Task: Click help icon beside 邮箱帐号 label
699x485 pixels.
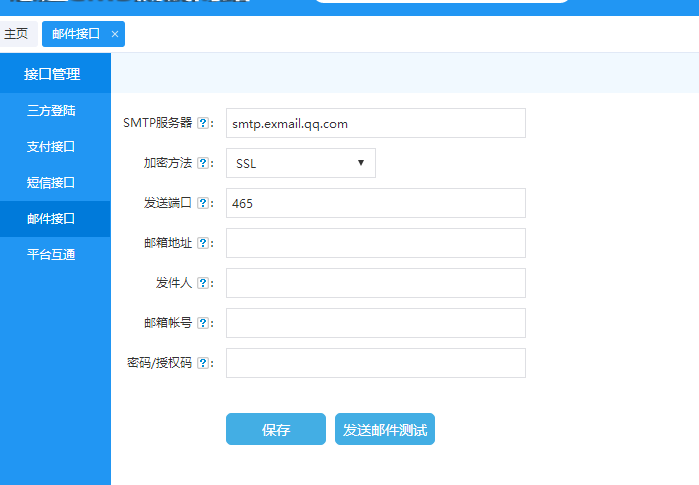Action: tap(203, 323)
